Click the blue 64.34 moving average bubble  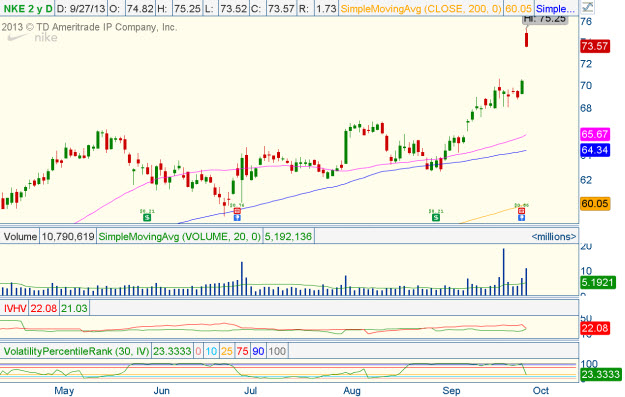[595, 150]
